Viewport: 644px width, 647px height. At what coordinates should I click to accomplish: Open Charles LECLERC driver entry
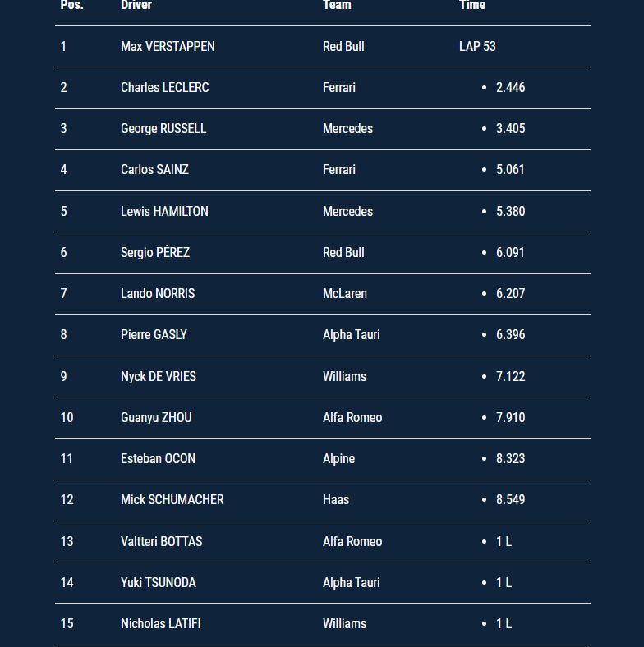[165, 88]
